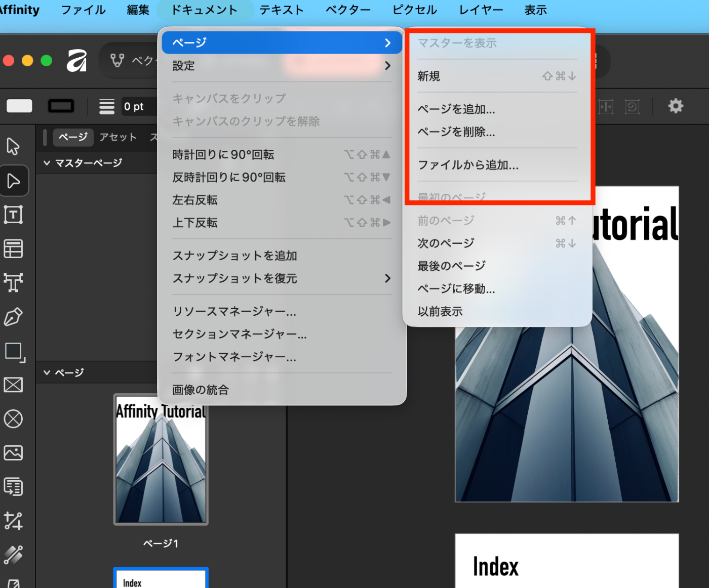709x588 pixels.
Task: Click the Index heading on canvas
Action: pyautogui.click(x=496, y=567)
